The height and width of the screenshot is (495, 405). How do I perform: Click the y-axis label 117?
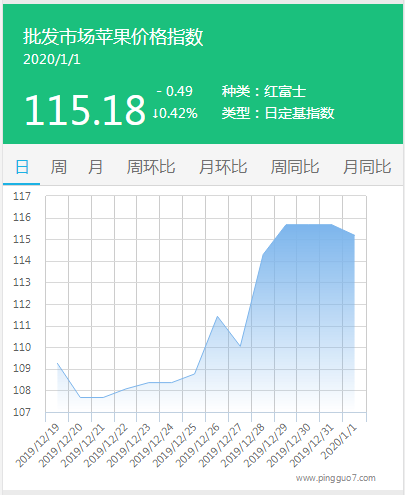(x=22, y=196)
